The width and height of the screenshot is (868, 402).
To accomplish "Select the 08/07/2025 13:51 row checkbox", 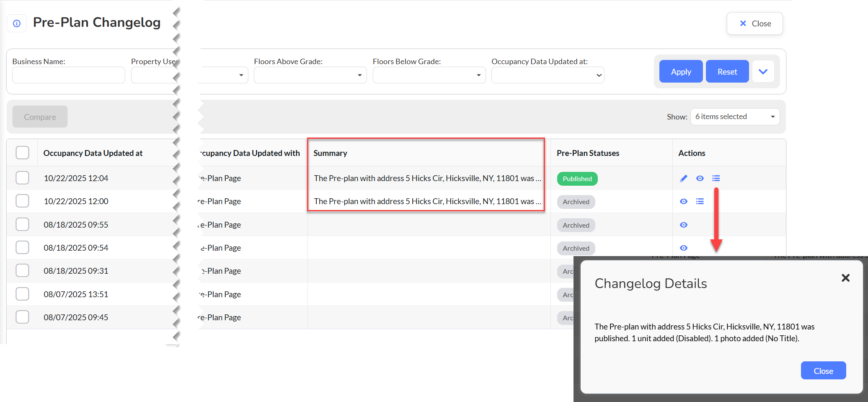I will pyautogui.click(x=23, y=294).
